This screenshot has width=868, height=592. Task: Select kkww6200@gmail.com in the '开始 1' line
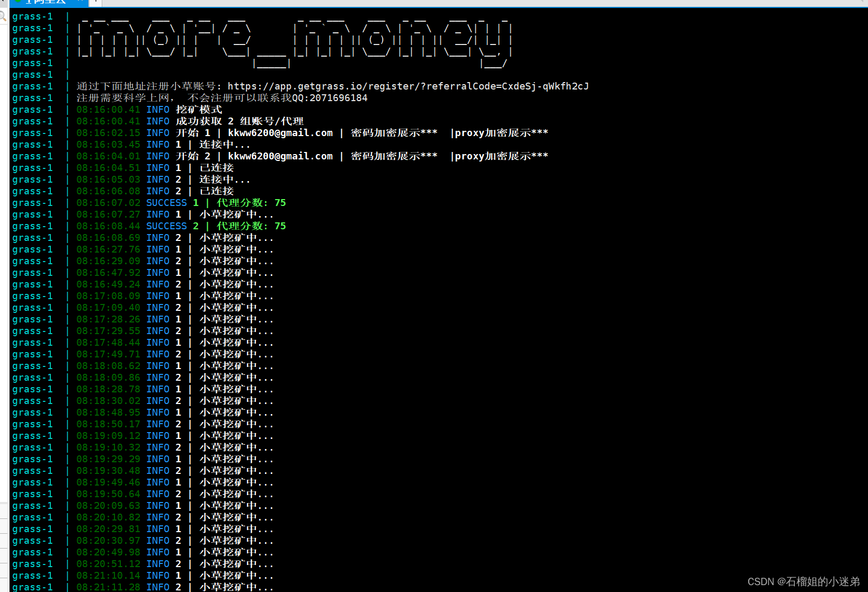(280, 133)
